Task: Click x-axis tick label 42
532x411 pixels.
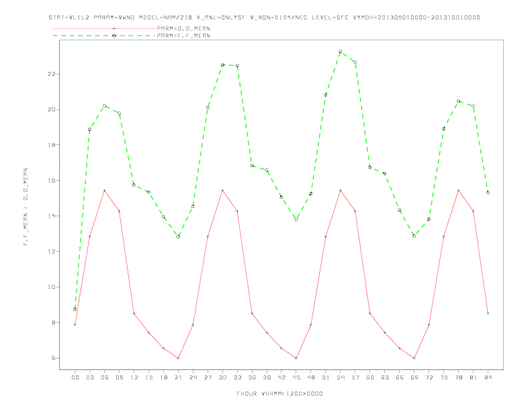Action: point(281,377)
